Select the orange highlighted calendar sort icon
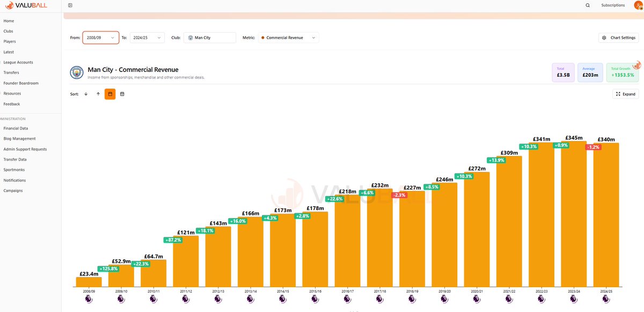The image size is (644, 312). pos(110,94)
